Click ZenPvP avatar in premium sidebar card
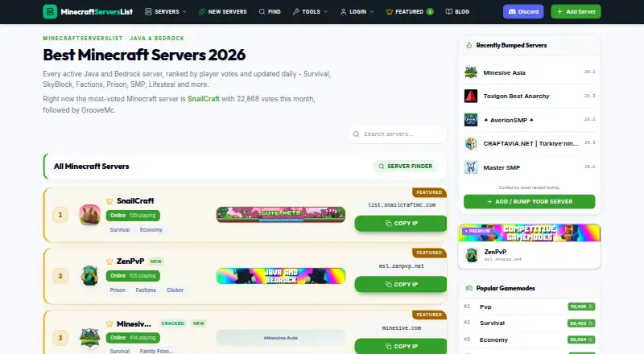The width and height of the screenshot is (644, 354). 472,255
